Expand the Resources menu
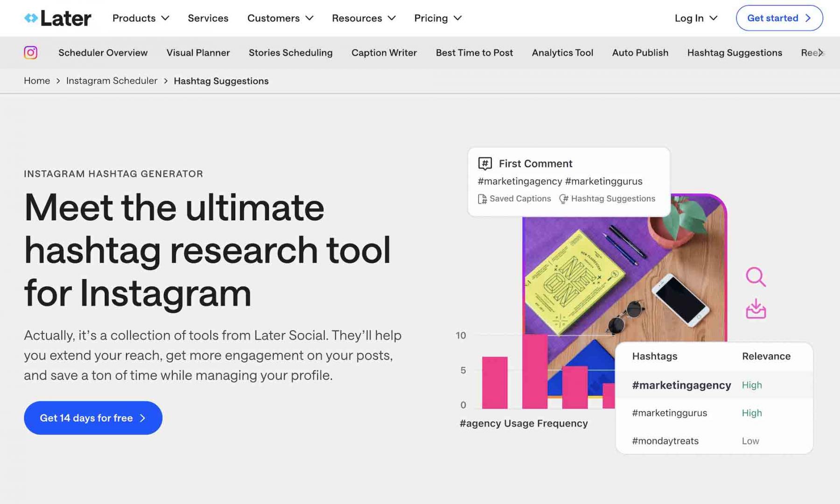The height and width of the screenshot is (504, 840). click(364, 18)
